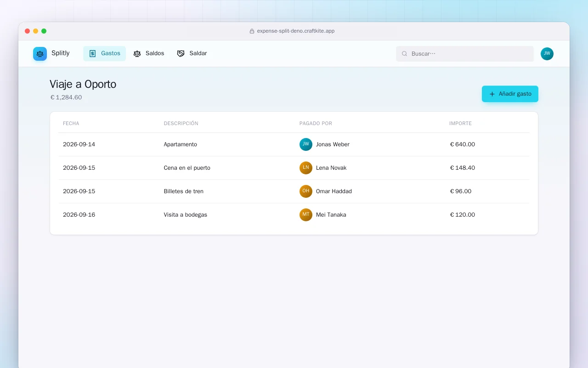Select the Visita a bodegas expense
The image size is (588, 368).
186,215
